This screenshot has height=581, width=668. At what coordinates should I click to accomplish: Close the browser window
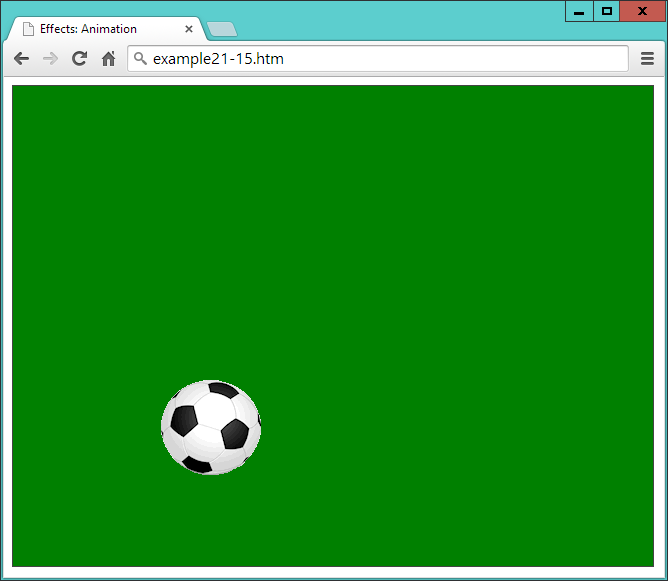(x=642, y=12)
